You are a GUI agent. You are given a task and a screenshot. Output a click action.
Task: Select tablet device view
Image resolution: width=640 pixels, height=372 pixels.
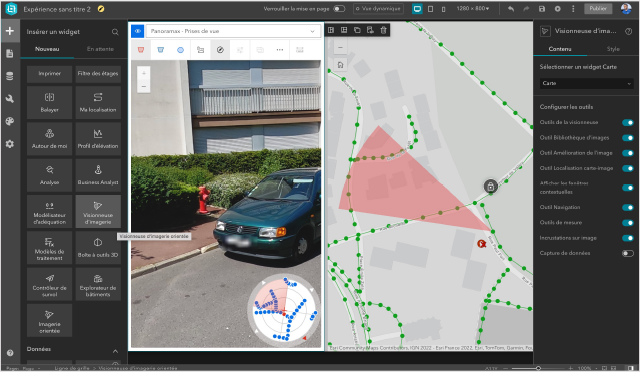coord(430,9)
